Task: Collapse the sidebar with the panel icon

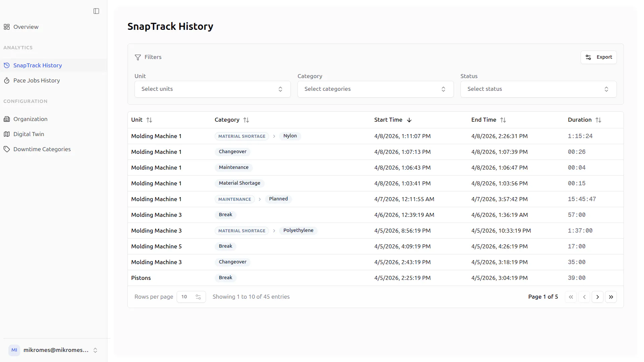Action: (96, 11)
